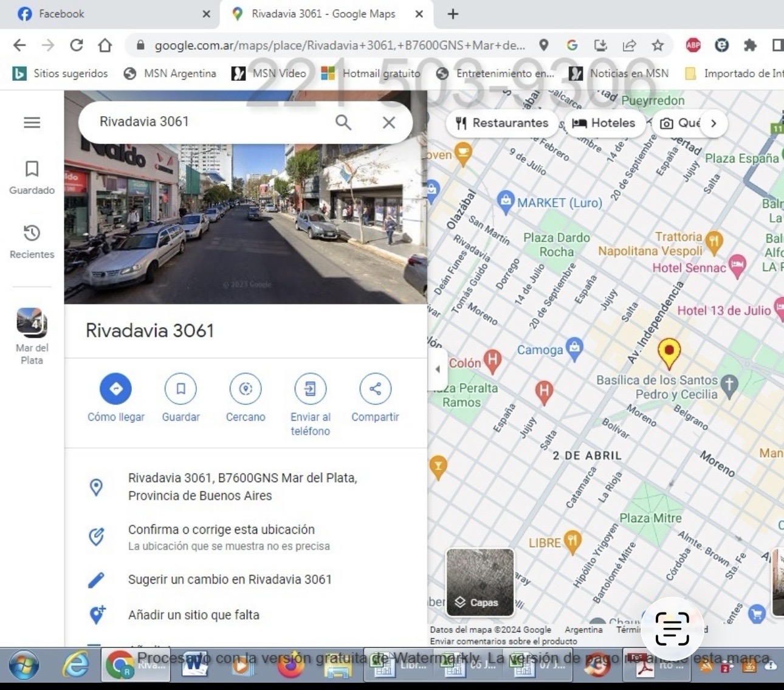Click the Plaza España label
The image size is (784, 690).
(741, 158)
